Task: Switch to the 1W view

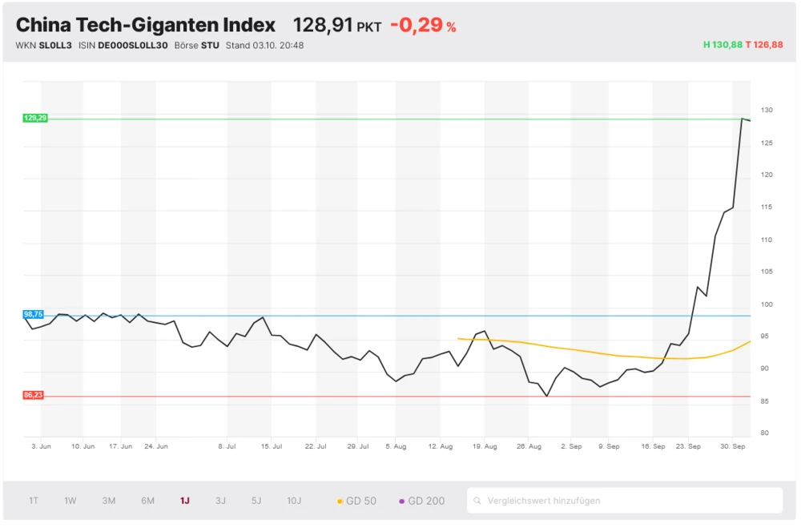Action: click(x=70, y=500)
